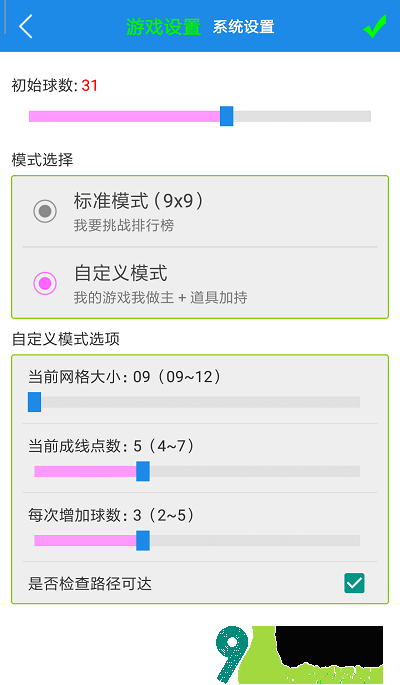Click the 当前网格大小 slider handle
Screen dimensions: 400x685
(x=34, y=401)
